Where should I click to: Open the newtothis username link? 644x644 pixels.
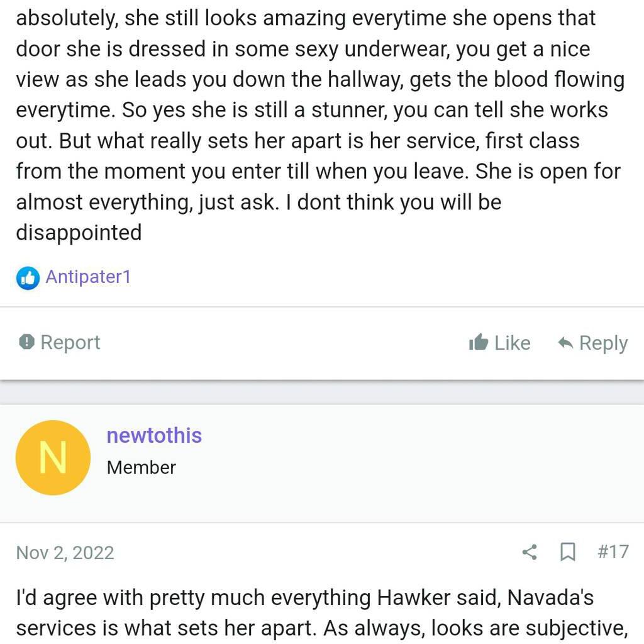154,435
